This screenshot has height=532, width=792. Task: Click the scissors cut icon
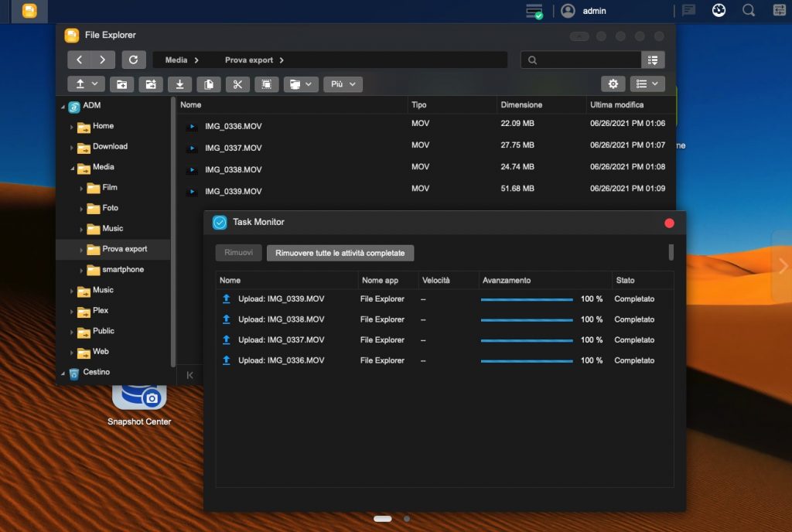click(x=237, y=84)
